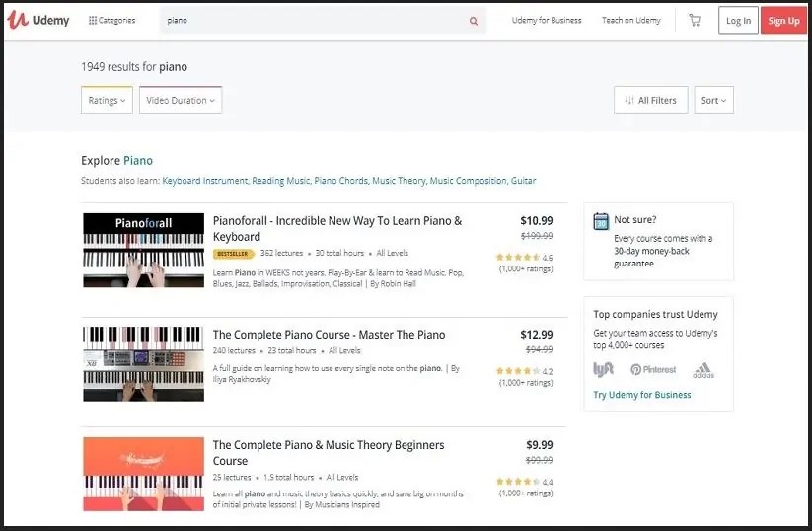Click 240 lectures text

[x=234, y=350]
